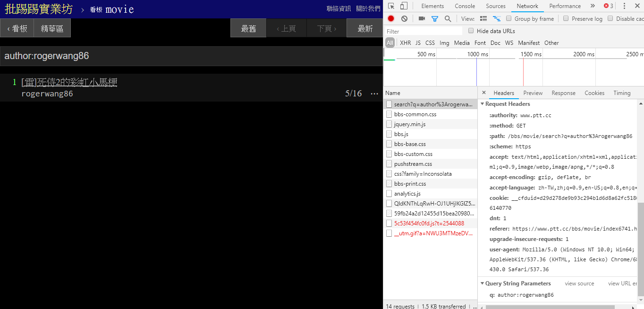Open the Preview tab of the request
Image resolution: width=644 pixels, height=309 pixels.
point(533,93)
